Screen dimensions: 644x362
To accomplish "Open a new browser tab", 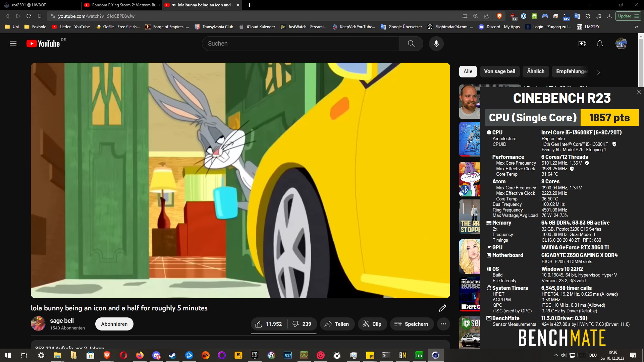I will [249, 5].
